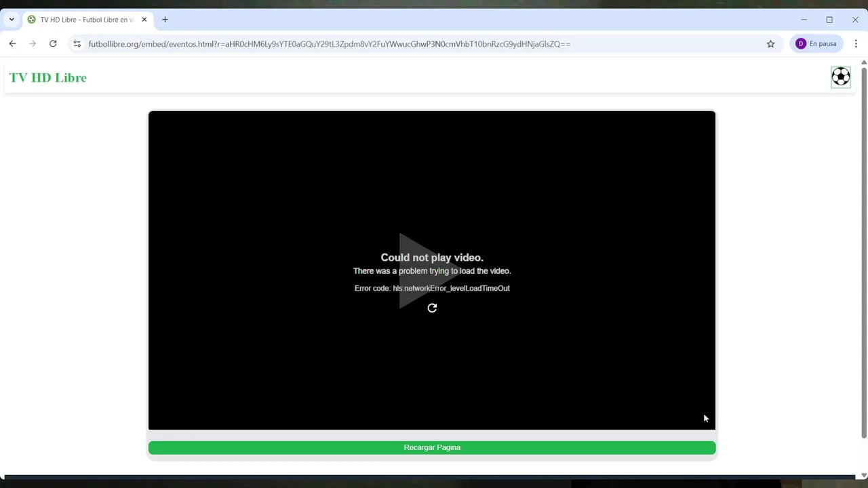
Task: Maximize the Chrome window
Action: pos(829,20)
